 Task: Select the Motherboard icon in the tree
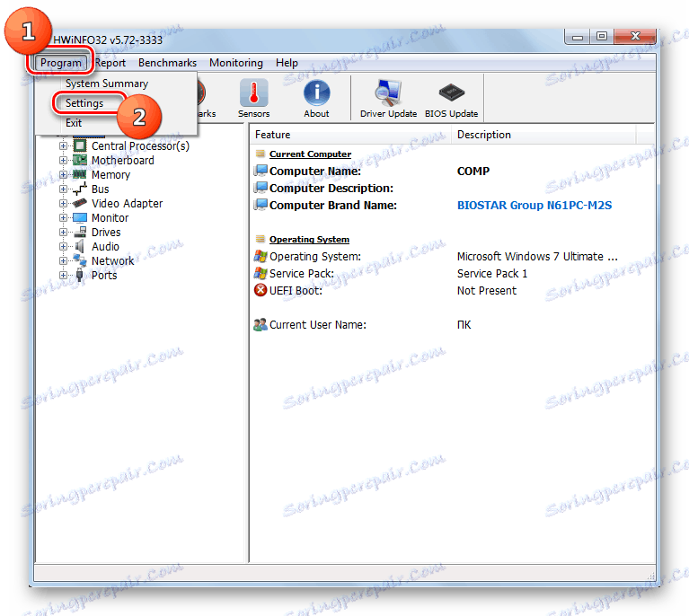tap(80, 160)
